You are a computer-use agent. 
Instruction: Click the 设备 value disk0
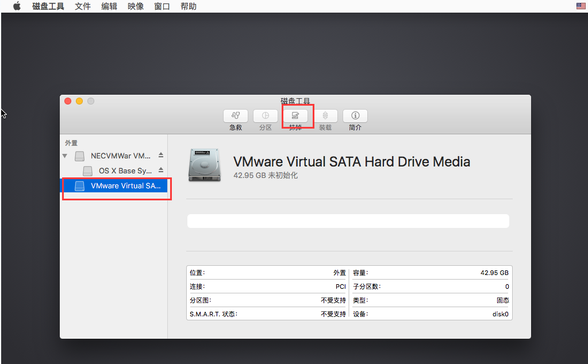[500, 314]
